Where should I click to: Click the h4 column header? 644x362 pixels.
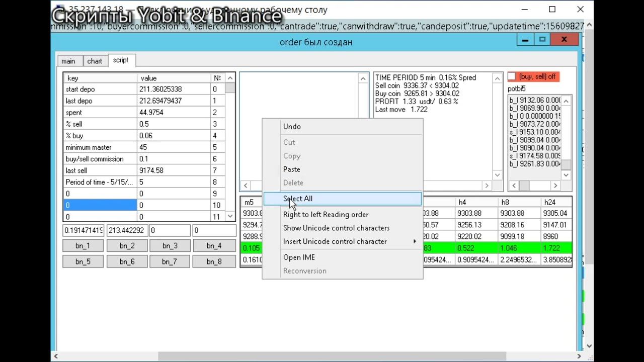click(x=476, y=202)
